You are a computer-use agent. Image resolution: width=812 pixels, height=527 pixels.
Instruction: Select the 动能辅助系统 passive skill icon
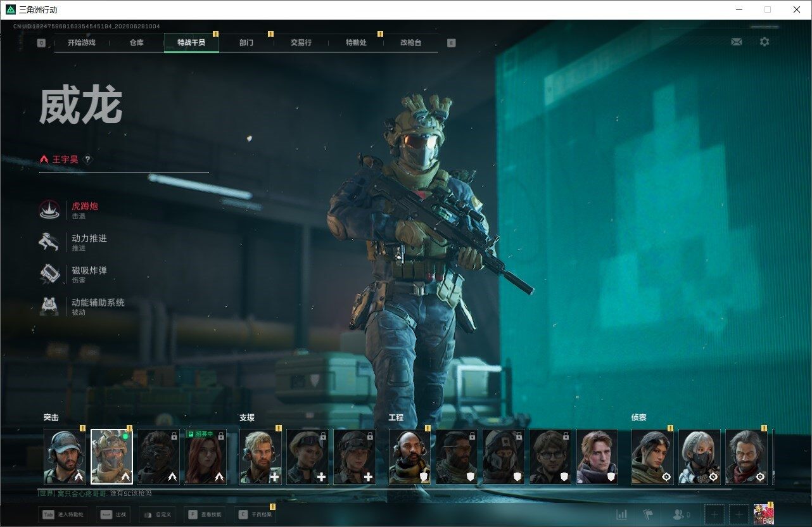click(49, 307)
